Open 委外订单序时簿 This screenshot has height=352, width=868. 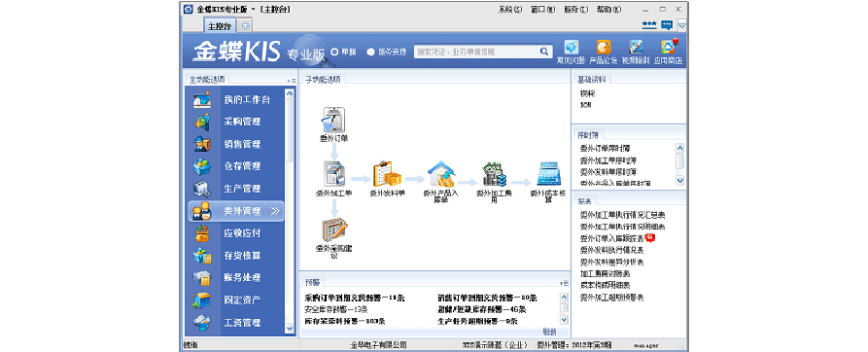click(x=605, y=149)
